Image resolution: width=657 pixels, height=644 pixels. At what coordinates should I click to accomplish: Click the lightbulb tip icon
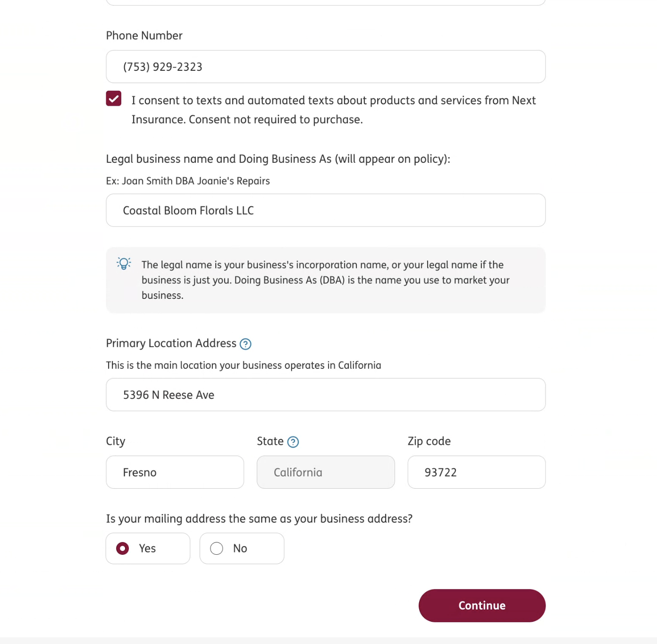pos(124,263)
